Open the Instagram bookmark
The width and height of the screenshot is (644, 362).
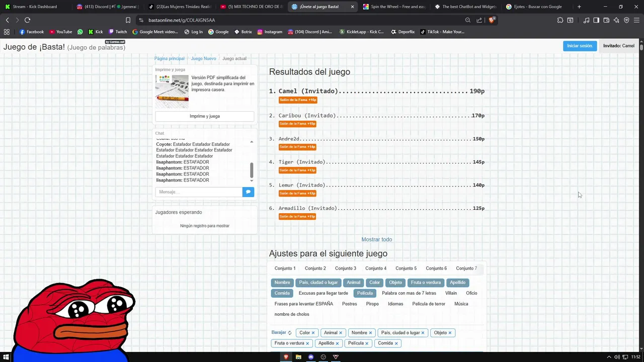coord(270,32)
